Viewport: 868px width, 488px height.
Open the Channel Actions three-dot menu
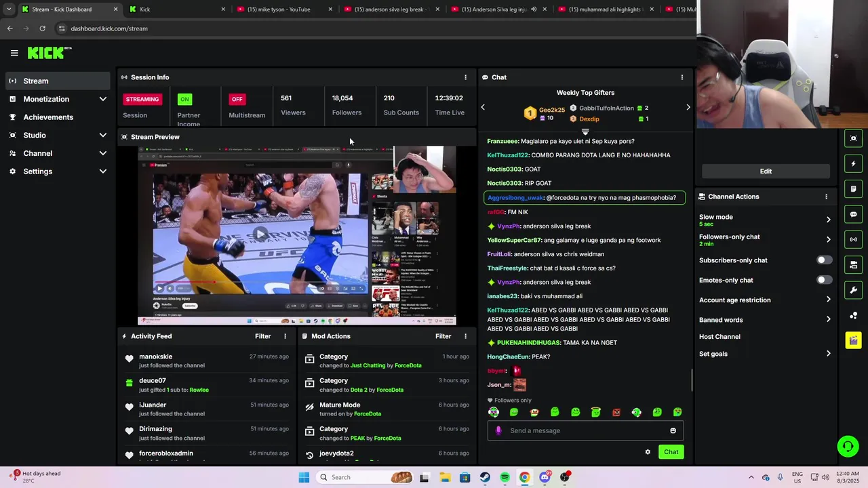(826, 197)
